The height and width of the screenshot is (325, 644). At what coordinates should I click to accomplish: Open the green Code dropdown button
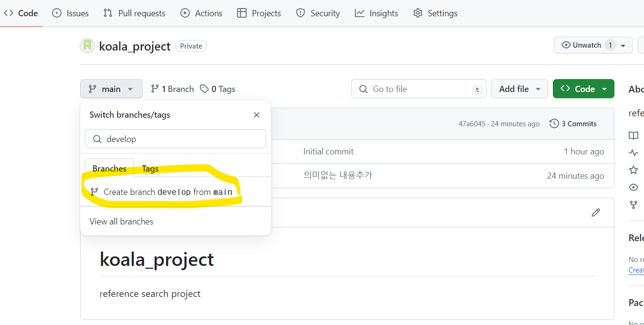pyautogui.click(x=583, y=89)
